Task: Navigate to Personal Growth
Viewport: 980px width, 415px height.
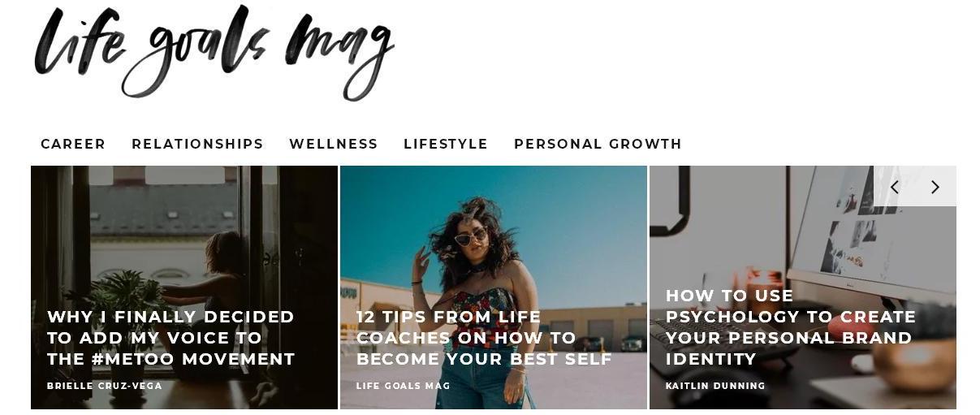Action: (x=598, y=144)
